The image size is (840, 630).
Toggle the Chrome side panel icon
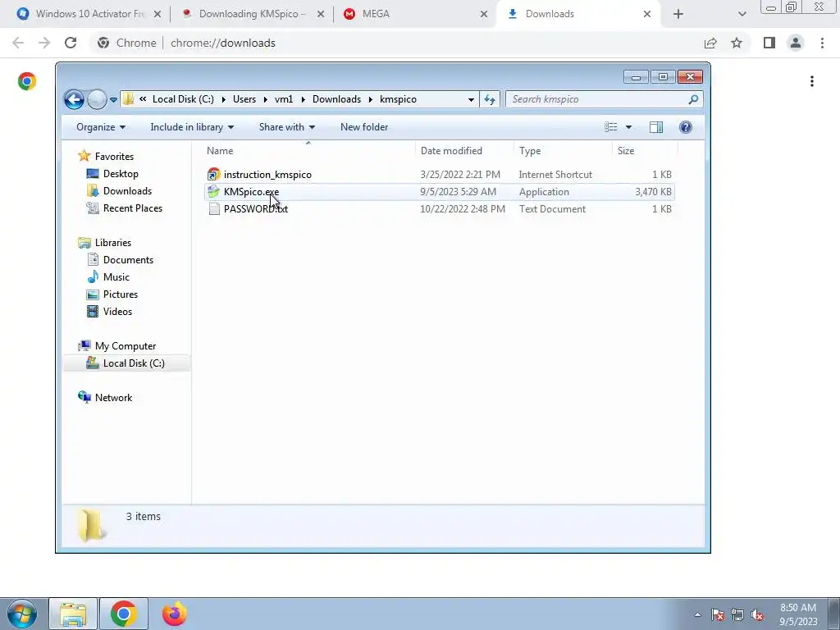[x=769, y=43]
